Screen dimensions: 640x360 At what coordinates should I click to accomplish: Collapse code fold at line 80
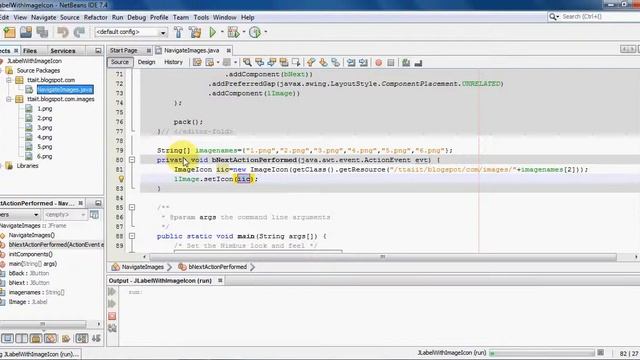[x=132, y=160]
